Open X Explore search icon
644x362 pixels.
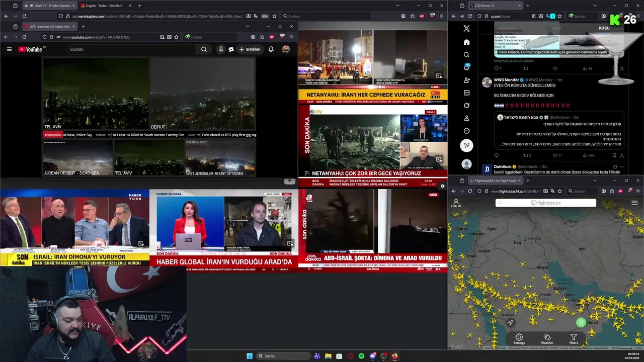coord(466,55)
